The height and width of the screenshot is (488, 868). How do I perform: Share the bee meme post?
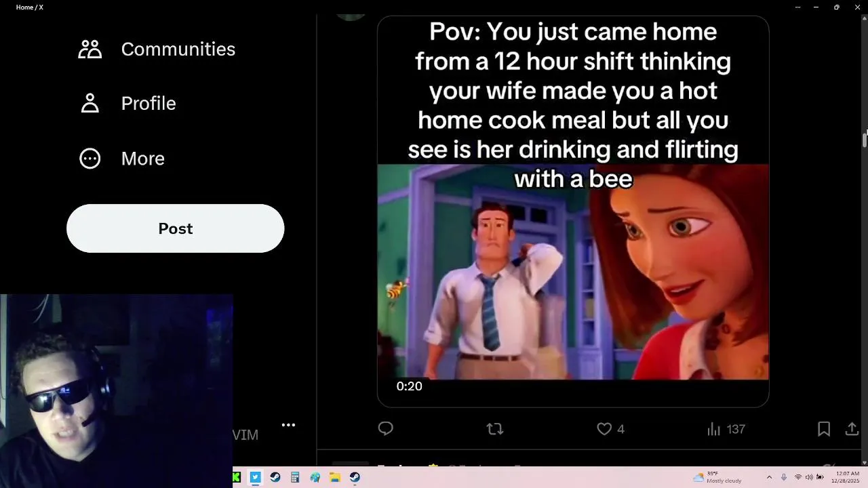point(852,429)
